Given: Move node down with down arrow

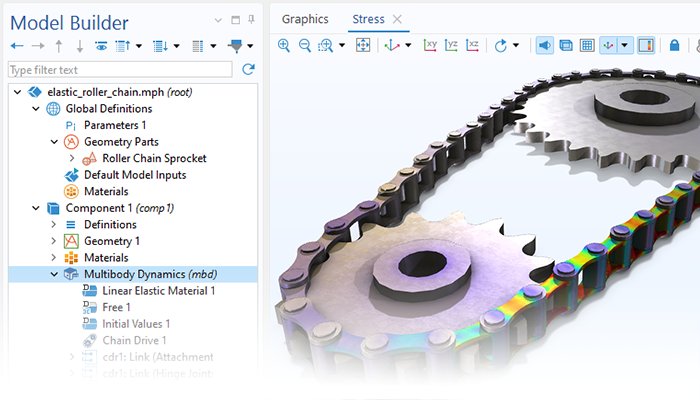Looking at the screenshot, I should (x=79, y=46).
